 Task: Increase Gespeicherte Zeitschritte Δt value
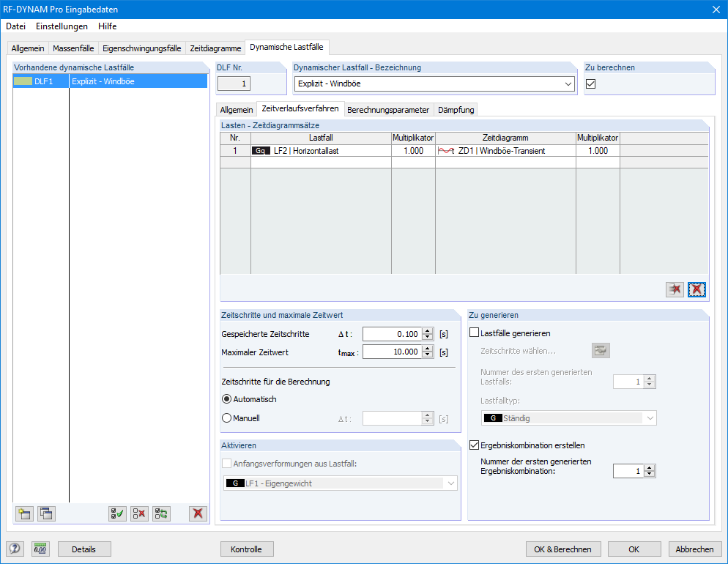[x=428, y=331]
